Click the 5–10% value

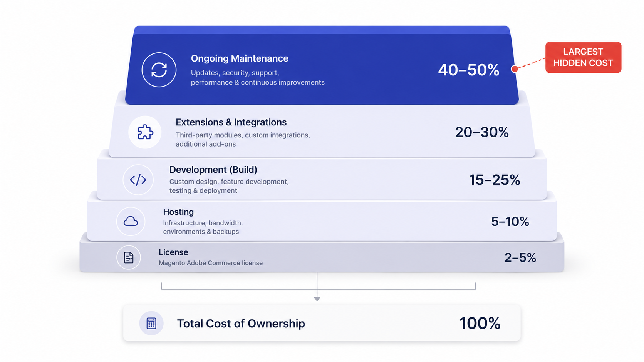coord(510,222)
